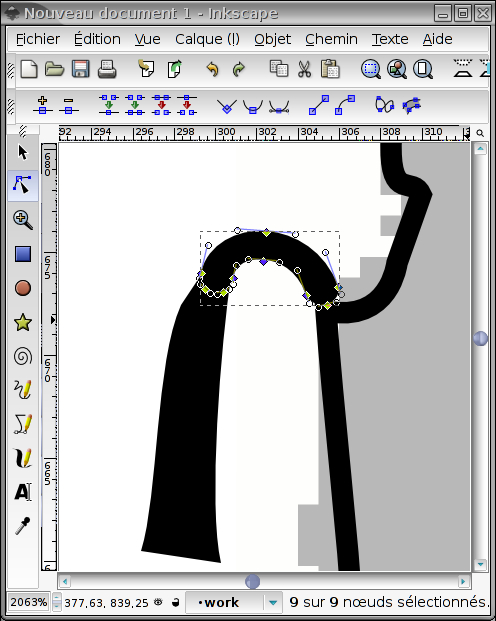
Task: Select the Spiral tool
Action: tap(23, 356)
